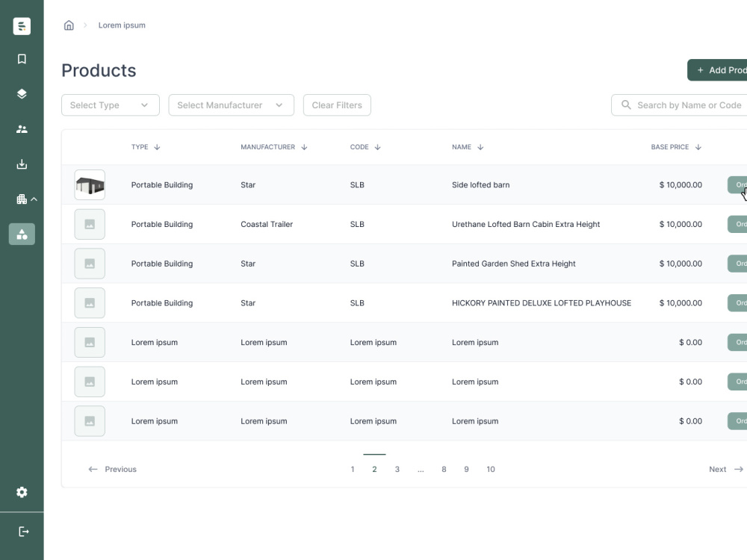Open the Side lofted barn product thumbnail
The height and width of the screenshot is (560, 747).
click(x=90, y=184)
